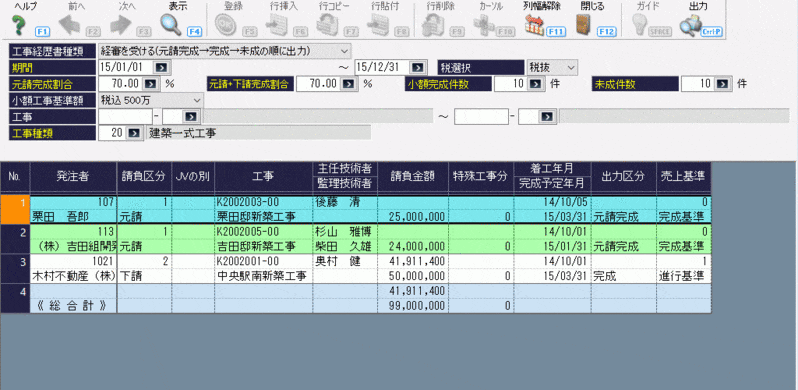Screen dimensions: 798x390
Task: Click the 元請完成割合 percentage field
Action: (121, 84)
